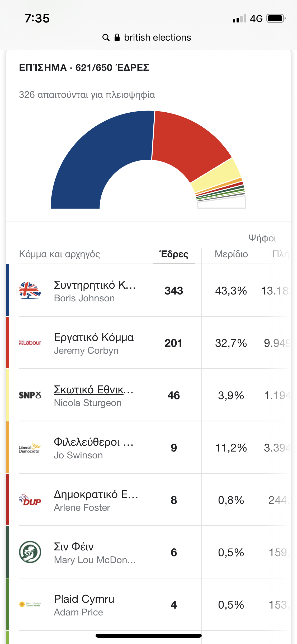297x644 pixels.
Task: Tap the Φιλελεύθεροι … party name
Action: tap(93, 442)
